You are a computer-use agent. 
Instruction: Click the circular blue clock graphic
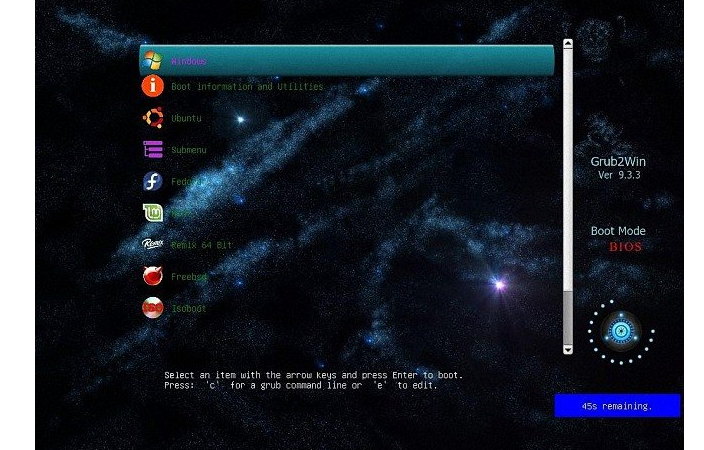pyautogui.click(x=621, y=332)
